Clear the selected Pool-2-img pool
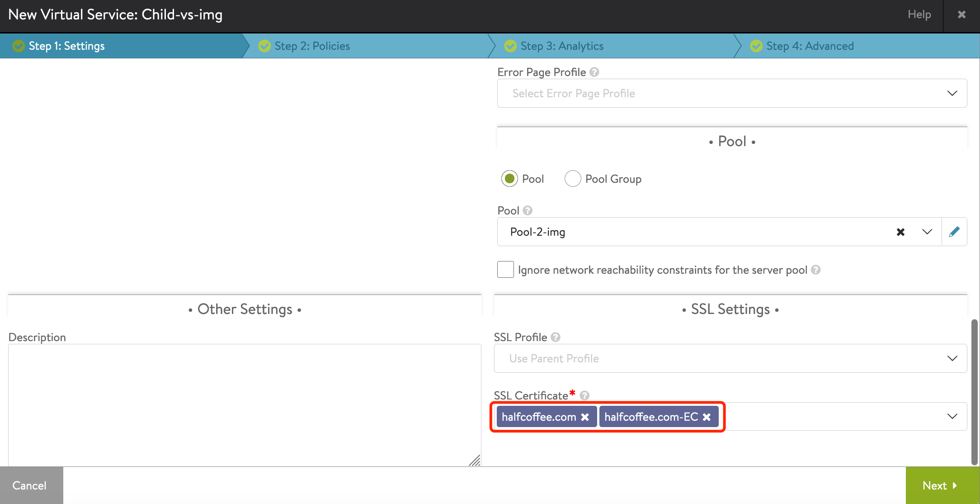This screenshot has width=980, height=504. click(900, 232)
